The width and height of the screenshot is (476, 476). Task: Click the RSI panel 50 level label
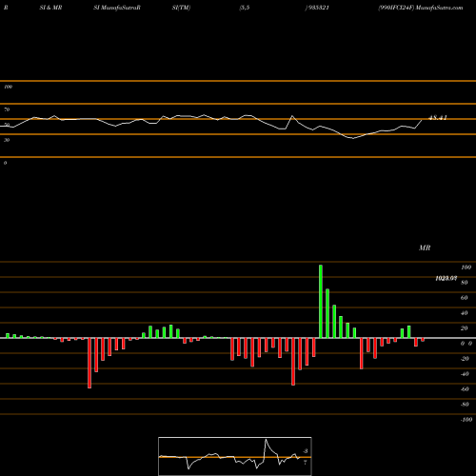(x=7, y=125)
